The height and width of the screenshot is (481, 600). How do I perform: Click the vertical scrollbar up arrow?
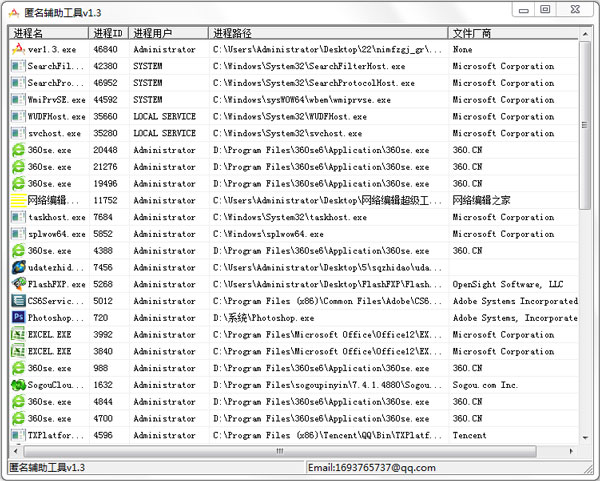click(585, 34)
